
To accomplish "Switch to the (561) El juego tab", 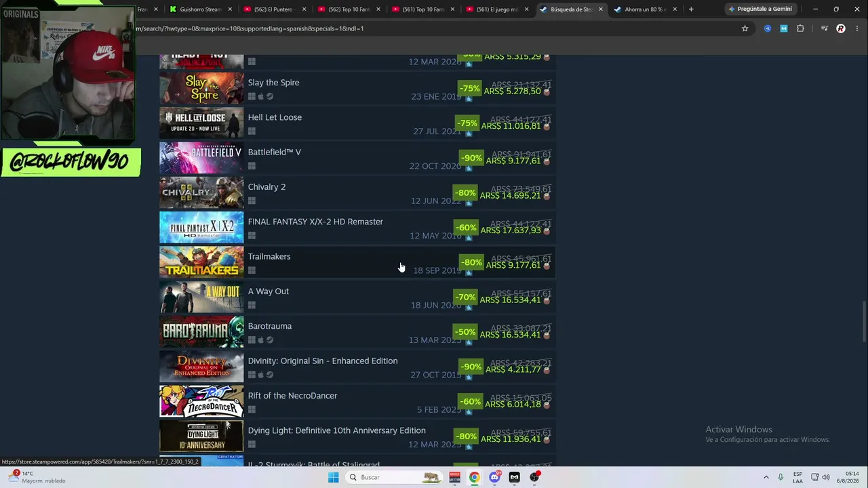I will (x=497, y=9).
